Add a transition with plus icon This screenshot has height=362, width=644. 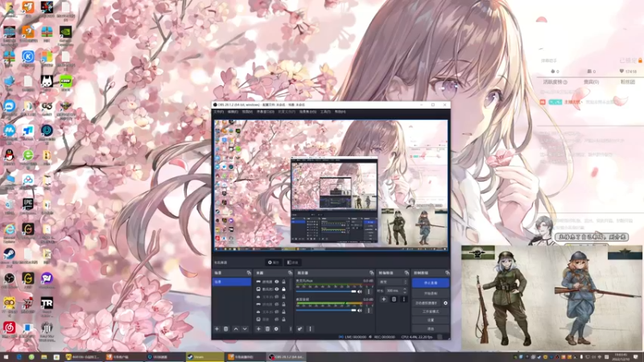tap(384, 299)
